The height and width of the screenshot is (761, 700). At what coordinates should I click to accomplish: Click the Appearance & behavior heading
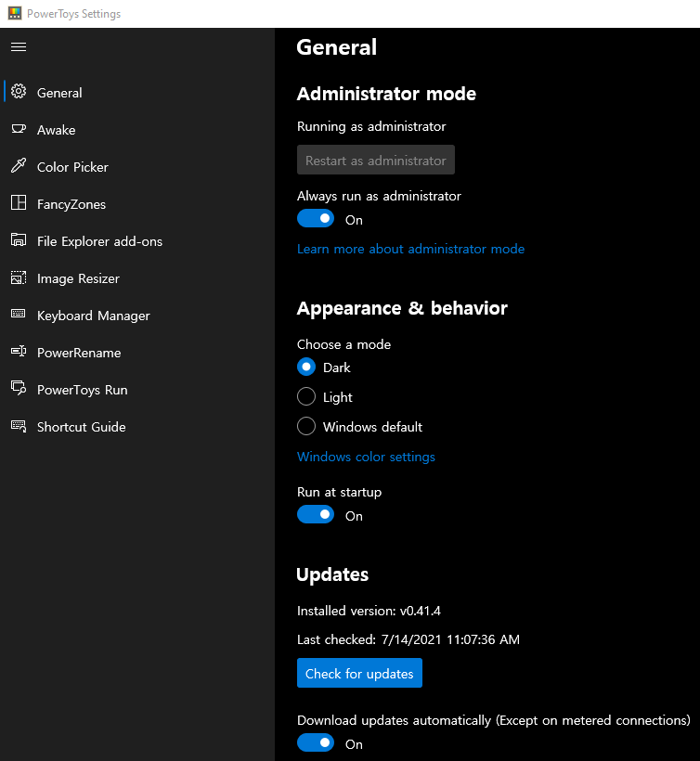402,308
